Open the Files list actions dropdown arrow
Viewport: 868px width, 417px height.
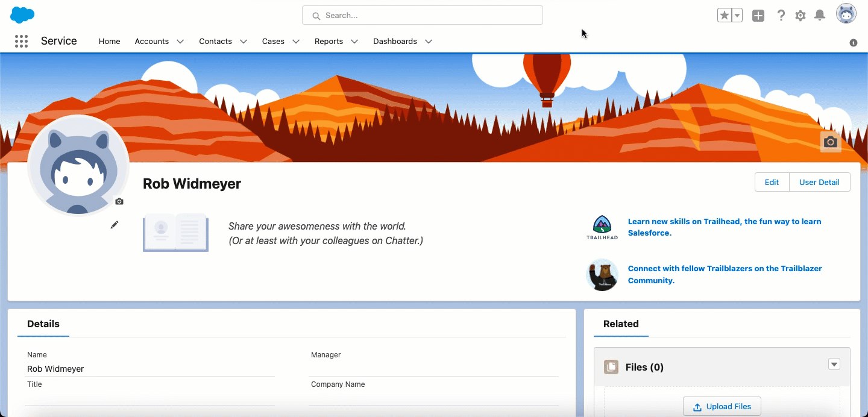pyautogui.click(x=834, y=364)
